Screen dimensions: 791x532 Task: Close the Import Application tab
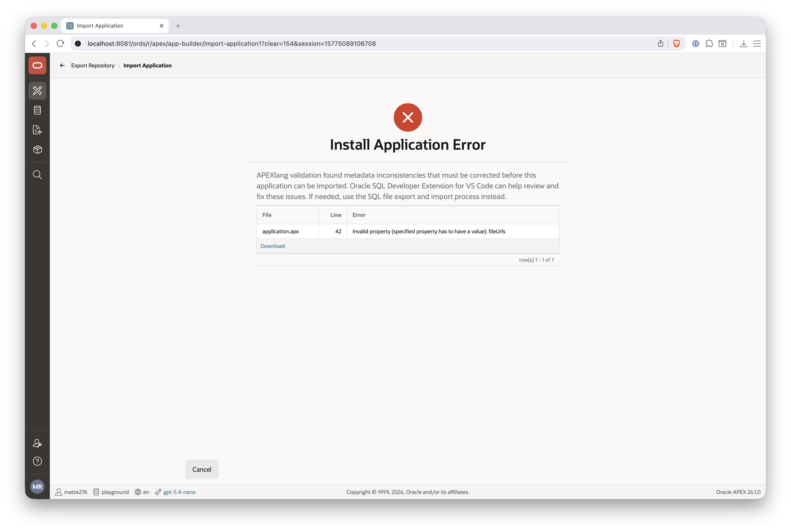tap(162, 26)
